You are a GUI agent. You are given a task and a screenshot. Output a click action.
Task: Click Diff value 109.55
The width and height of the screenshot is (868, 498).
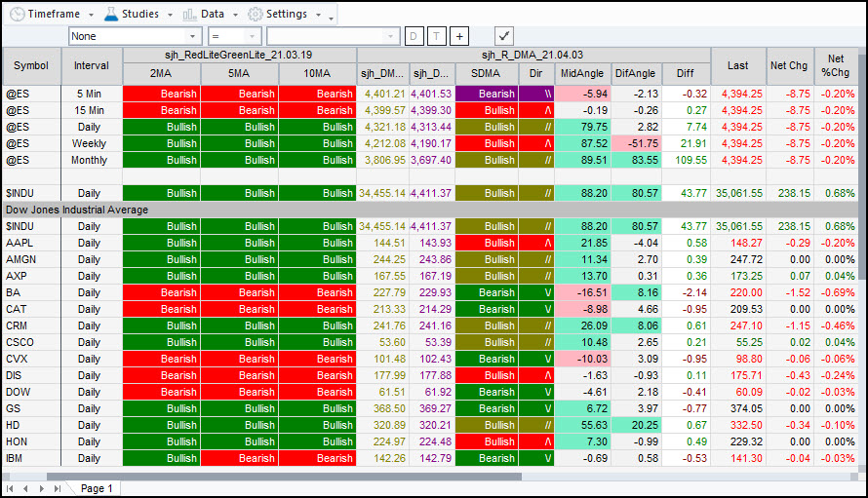coord(686,160)
